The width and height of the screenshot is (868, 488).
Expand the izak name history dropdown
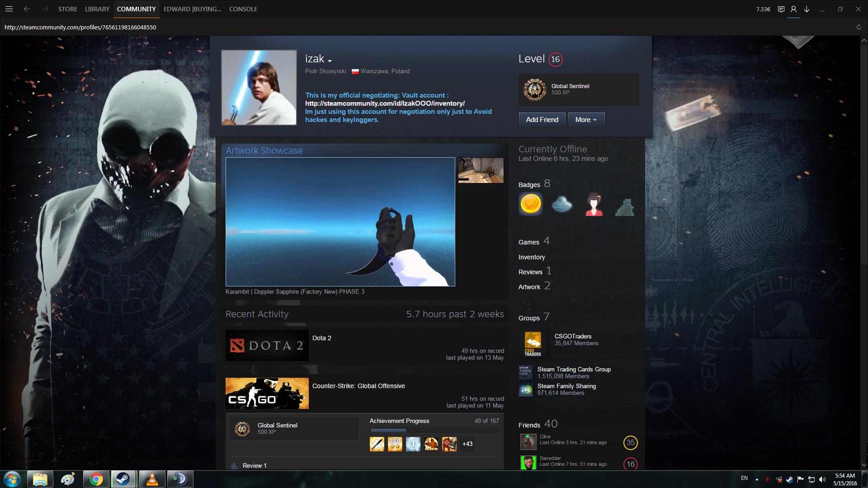pos(330,61)
